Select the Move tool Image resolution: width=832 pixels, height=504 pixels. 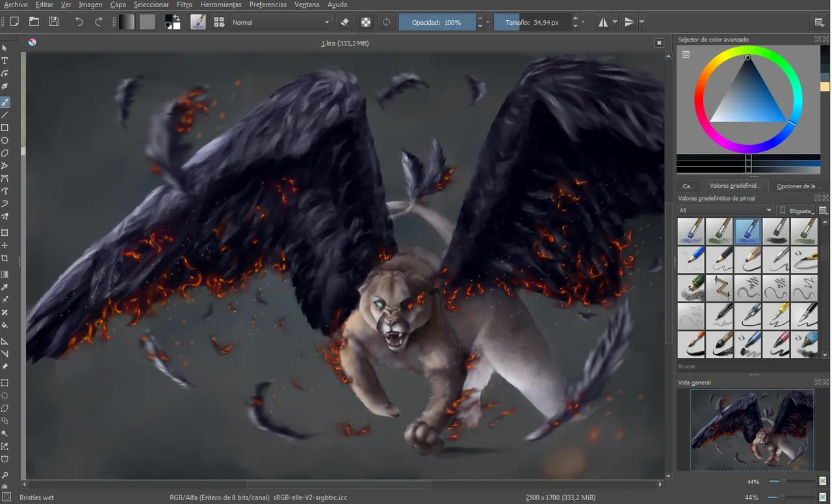[x=5, y=246]
